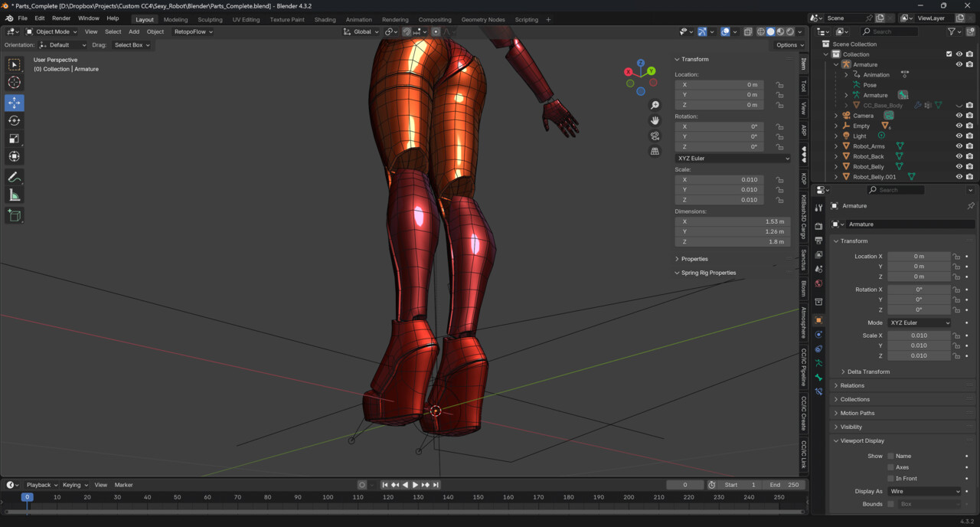
Task: Switch to rendered viewport shading
Action: pos(790,31)
